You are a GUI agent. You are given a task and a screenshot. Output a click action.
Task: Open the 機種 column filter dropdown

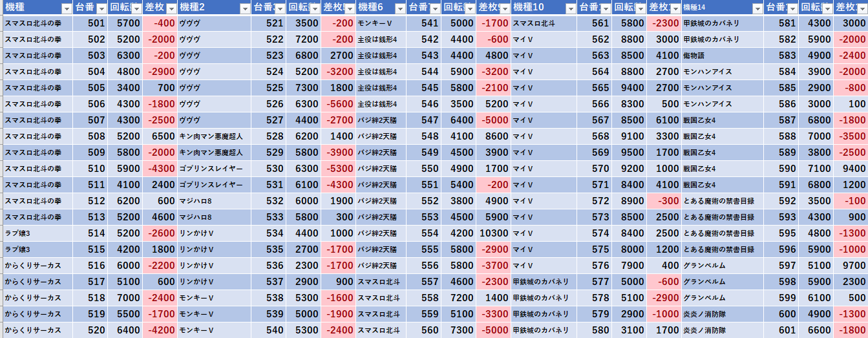[x=66, y=8]
